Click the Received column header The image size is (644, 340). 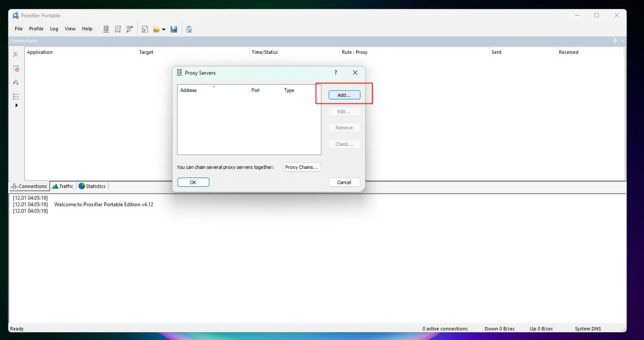point(590,52)
